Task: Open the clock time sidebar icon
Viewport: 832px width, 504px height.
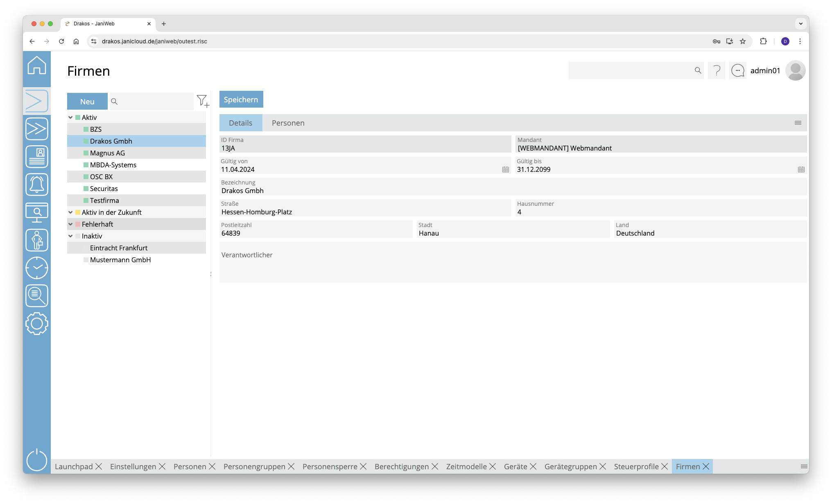Action: coord(37,268)
